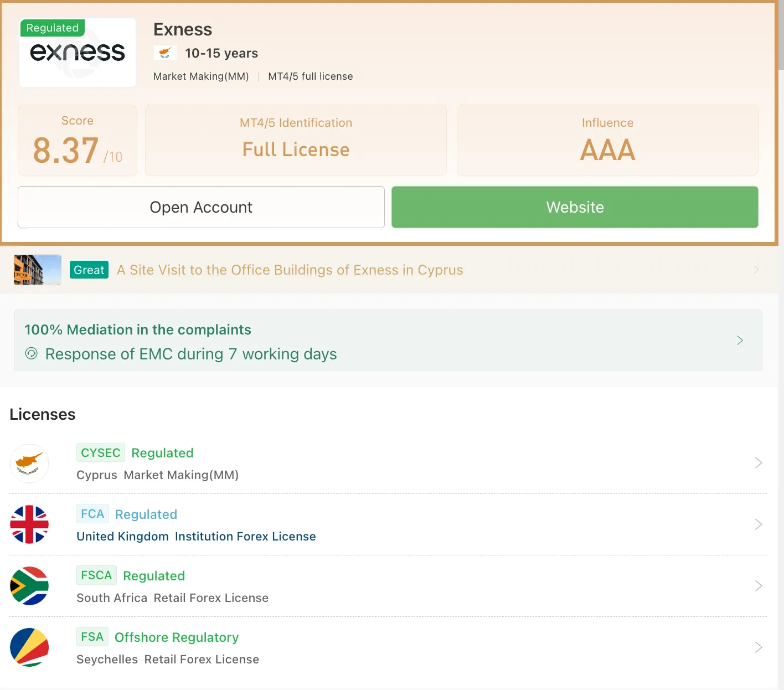Click the Exness logo image

78,53
